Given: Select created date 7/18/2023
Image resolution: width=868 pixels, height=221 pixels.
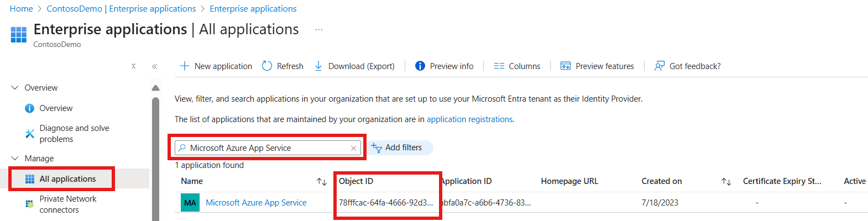Looking at the screenshot, I should click(660, 203).
